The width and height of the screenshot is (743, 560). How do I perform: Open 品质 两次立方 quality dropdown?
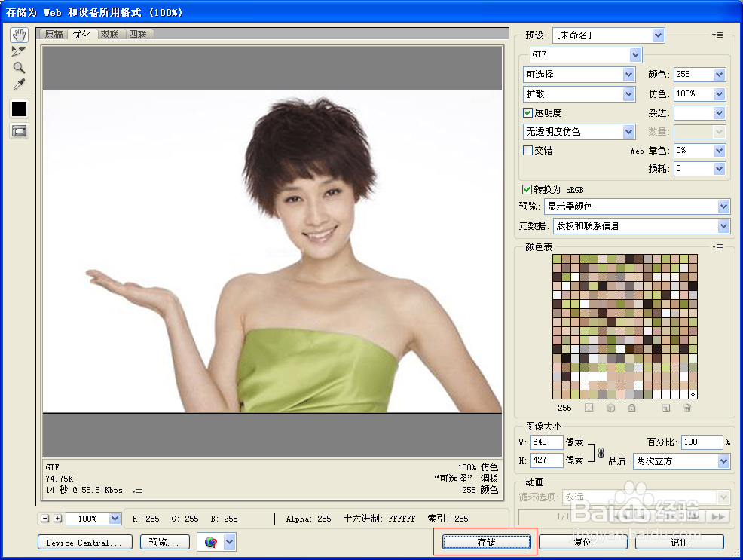click(x=681, y=461)
